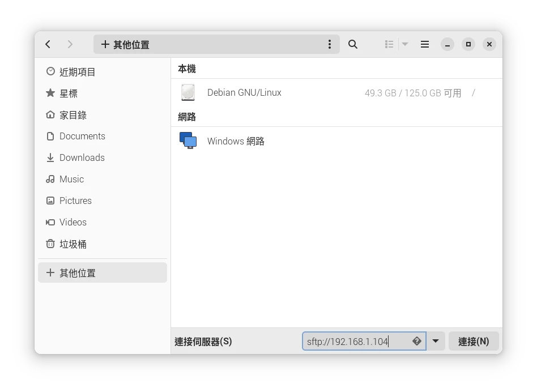Show server address help icon
The image size is (537, 392).
pos(417,341)
